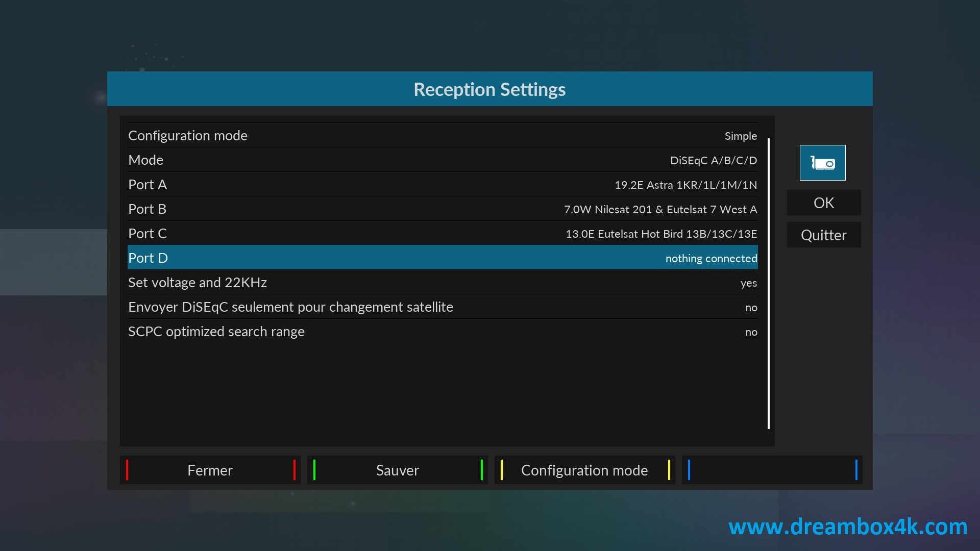The width and height of the screenshot is (980, 551).
Task: Select the Port A row
Action: [443, 184]
